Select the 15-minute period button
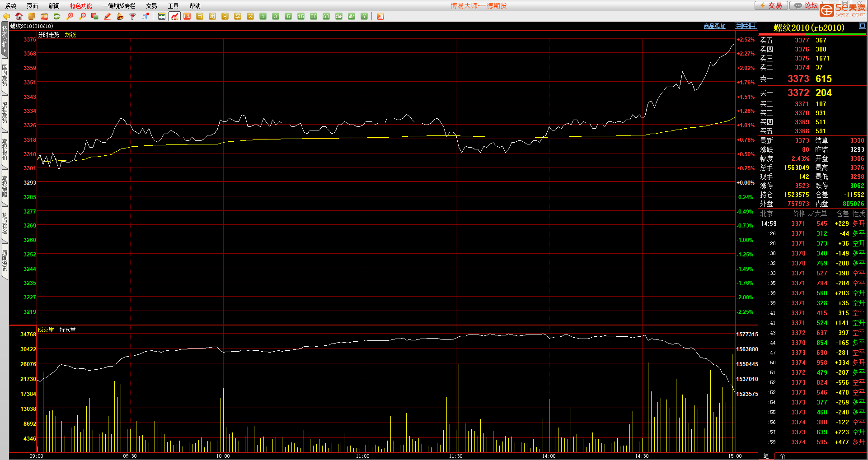Viewport: 868px width, 460px height. [x=301, y=16]
